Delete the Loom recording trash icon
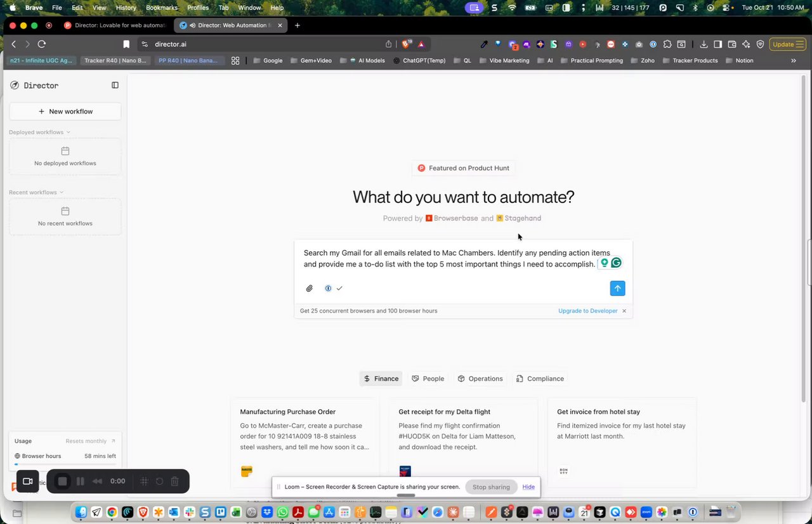812x524 pixels. click(174, 481)
